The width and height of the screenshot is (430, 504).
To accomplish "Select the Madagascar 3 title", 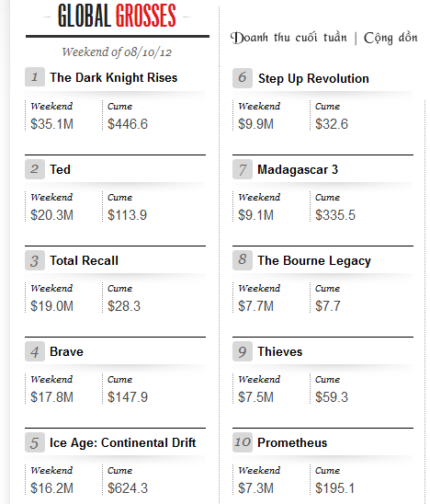I will click(x=298, y=170).
